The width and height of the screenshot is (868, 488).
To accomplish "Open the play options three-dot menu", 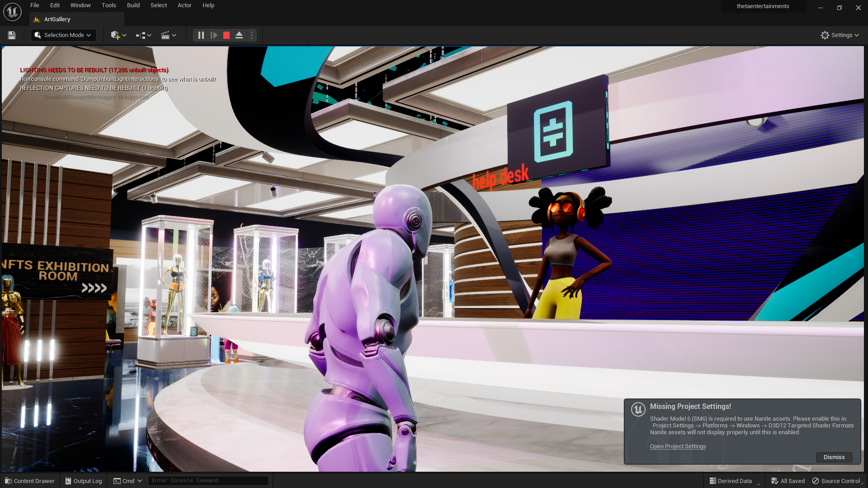I will coord(252,35).
